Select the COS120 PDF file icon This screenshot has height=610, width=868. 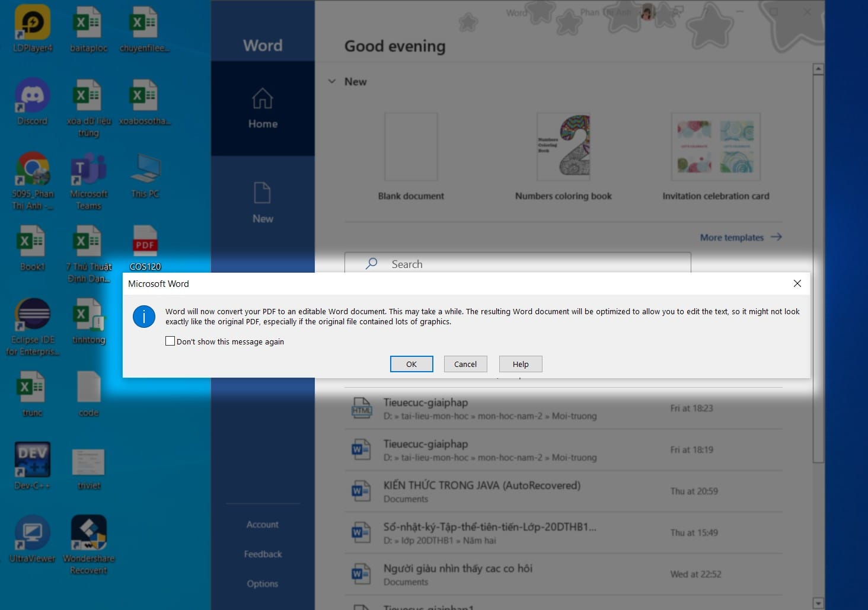[x=145, y=248]
